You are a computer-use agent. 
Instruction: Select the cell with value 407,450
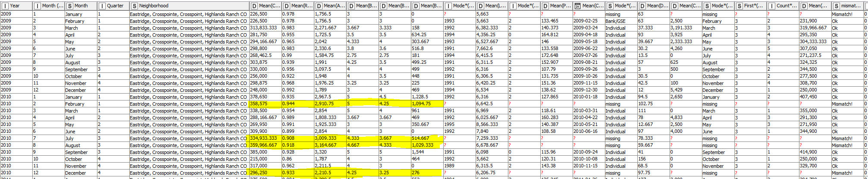point(815,97)
